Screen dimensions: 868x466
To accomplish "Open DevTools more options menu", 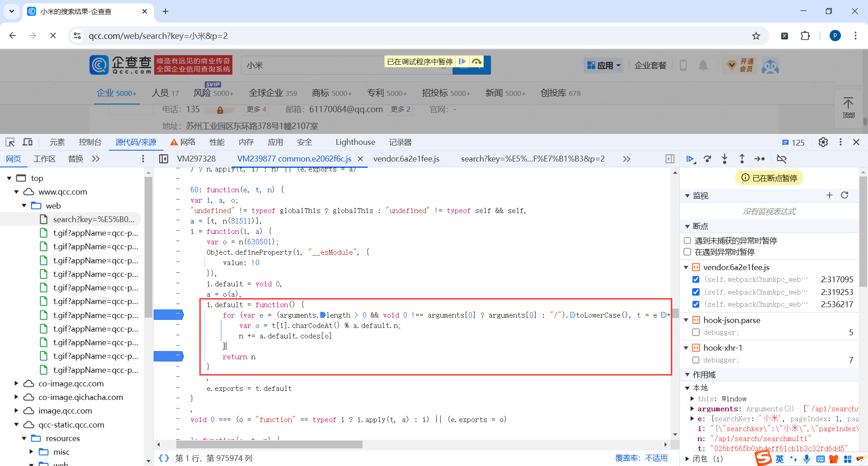I will pyautogui.click(x=840, y=142).
